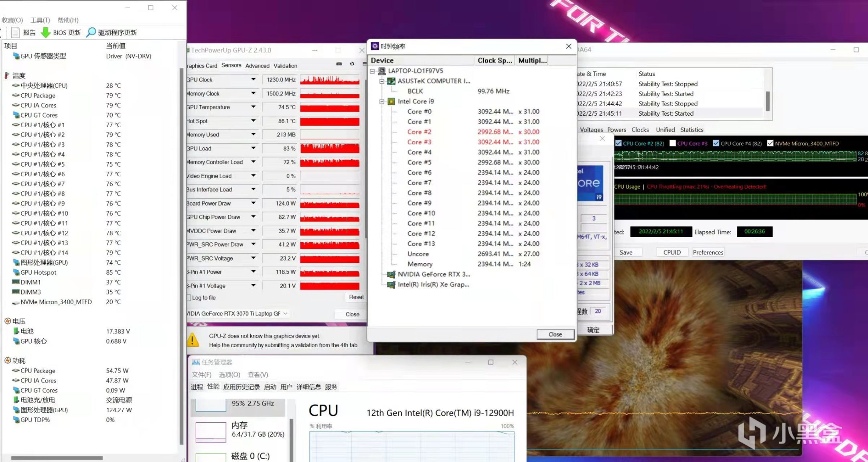Uncheck the CPU Core #2 graph checkbox
The image size is (868, 462).
tap(619, 143)
